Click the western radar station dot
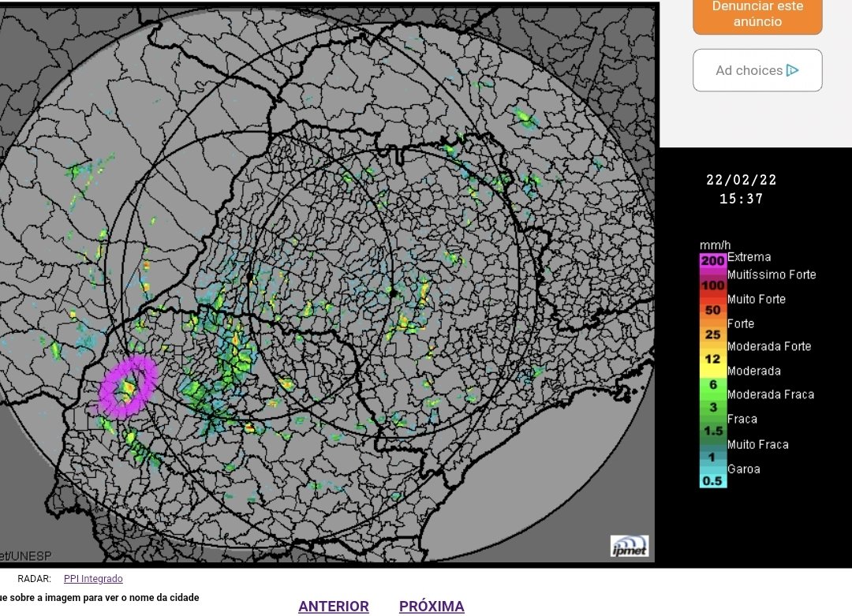This screenshot has width=852, height=616. 249,276
